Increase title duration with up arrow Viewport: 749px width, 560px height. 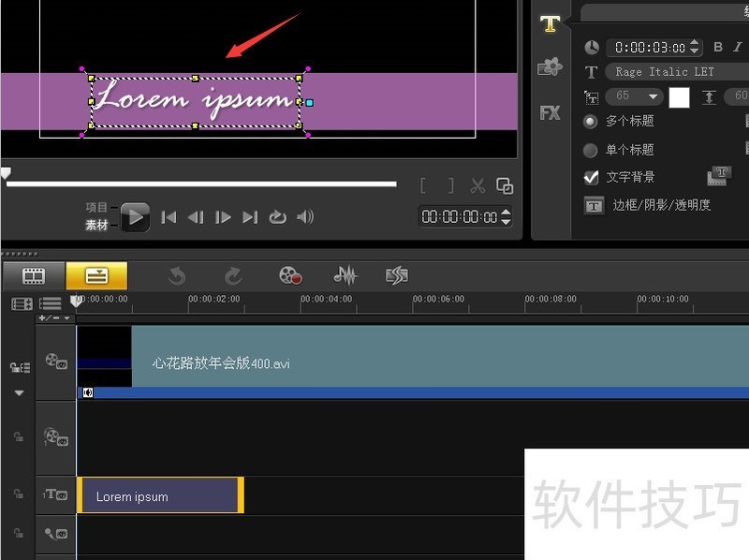coord(695,43)
